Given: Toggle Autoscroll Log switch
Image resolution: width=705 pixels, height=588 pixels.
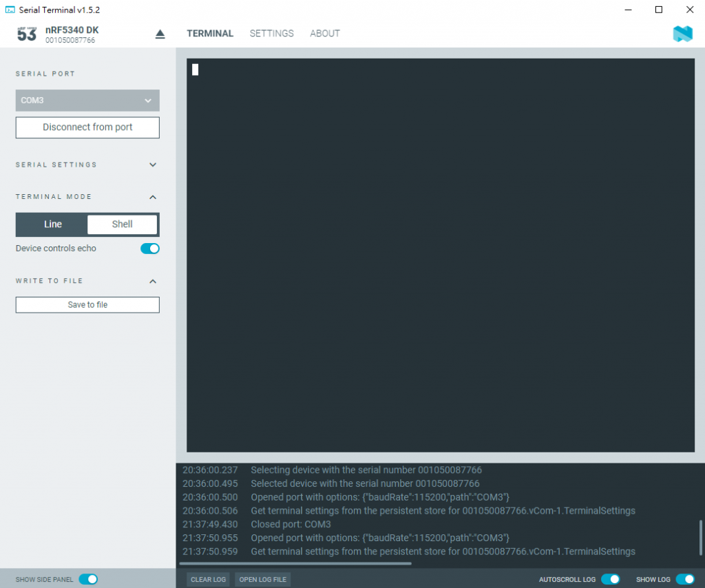Looking at the screenshot, I should tap(611, 579).
